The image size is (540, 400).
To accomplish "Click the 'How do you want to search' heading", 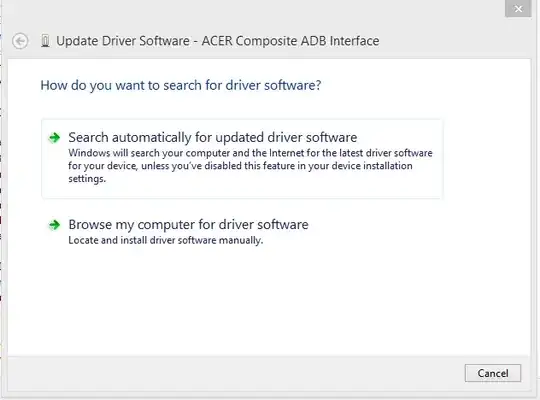I will click(x=181, y=85).
